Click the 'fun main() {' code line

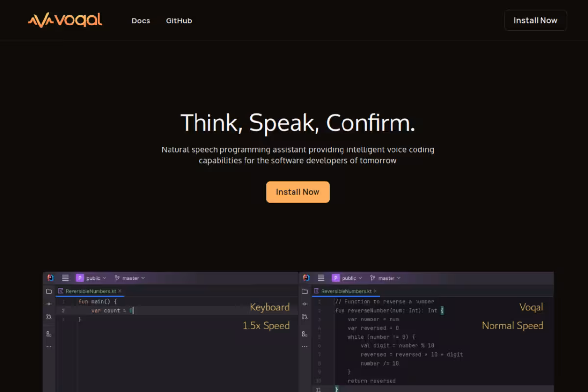(98, 302)
